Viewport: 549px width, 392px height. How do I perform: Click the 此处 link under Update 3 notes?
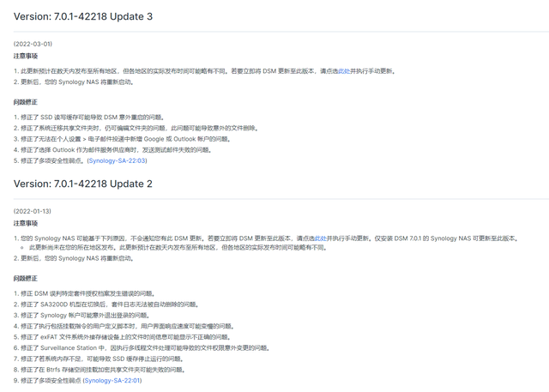[x=344, y=71]
